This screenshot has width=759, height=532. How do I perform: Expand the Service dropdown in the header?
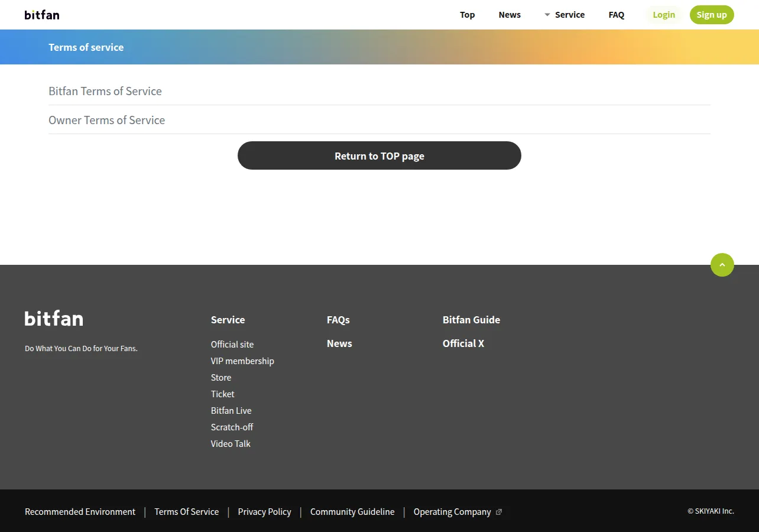(564, 15)
